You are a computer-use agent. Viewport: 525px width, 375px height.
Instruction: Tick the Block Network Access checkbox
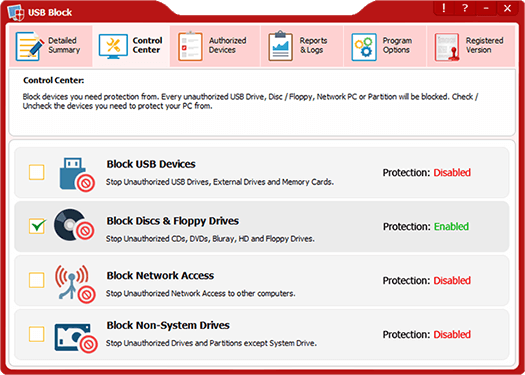coord(36,280)
